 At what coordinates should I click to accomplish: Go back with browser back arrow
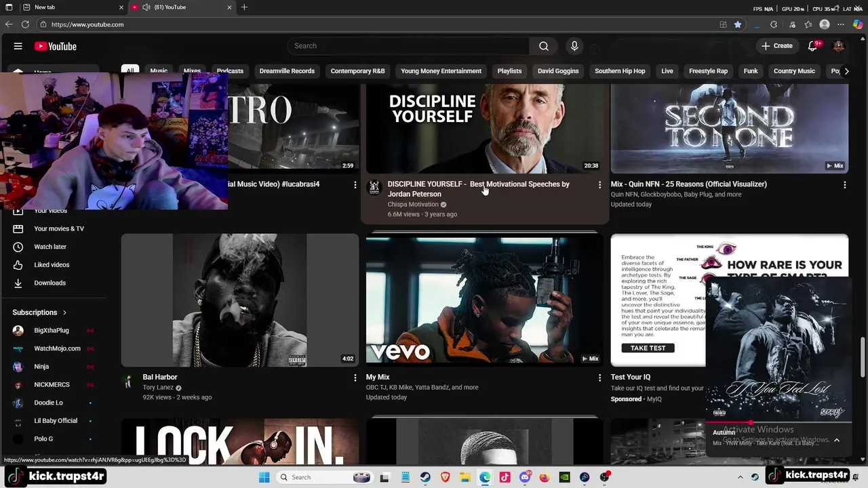coord(9,24)
